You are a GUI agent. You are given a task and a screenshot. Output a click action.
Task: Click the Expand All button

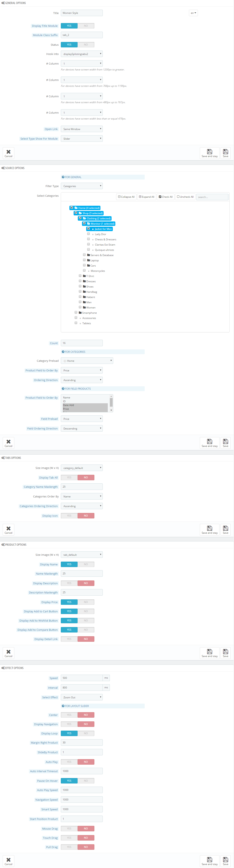pyautogui.click(x=147, y=197)
